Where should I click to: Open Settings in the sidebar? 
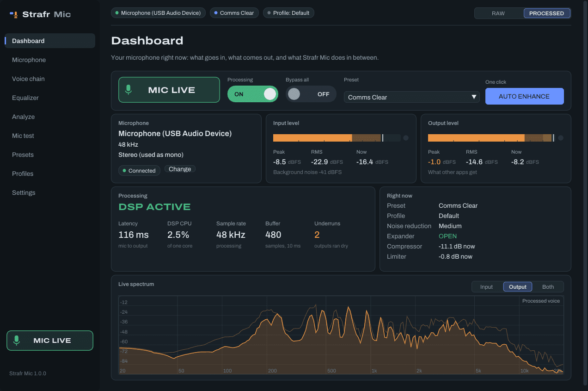coord(50,192)
